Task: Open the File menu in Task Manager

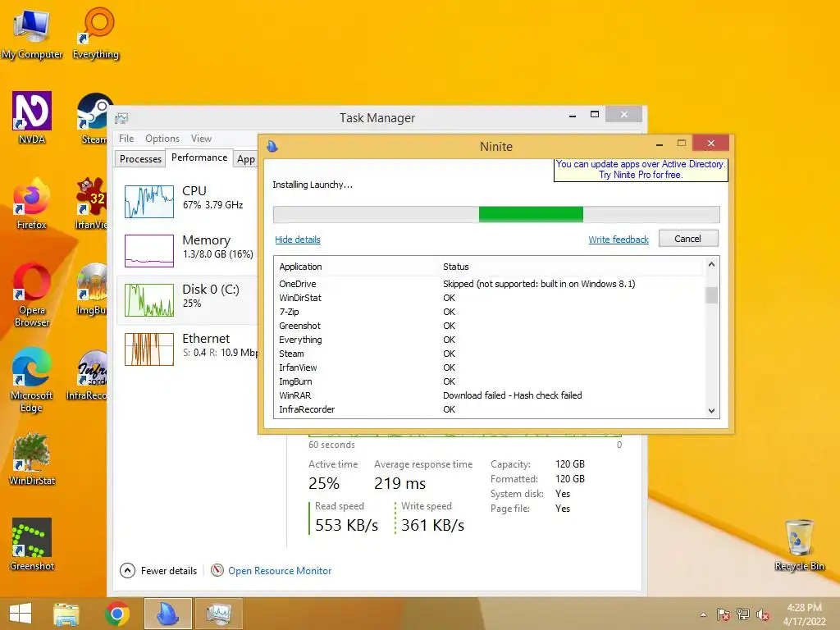Action: [x=126, y=138]
